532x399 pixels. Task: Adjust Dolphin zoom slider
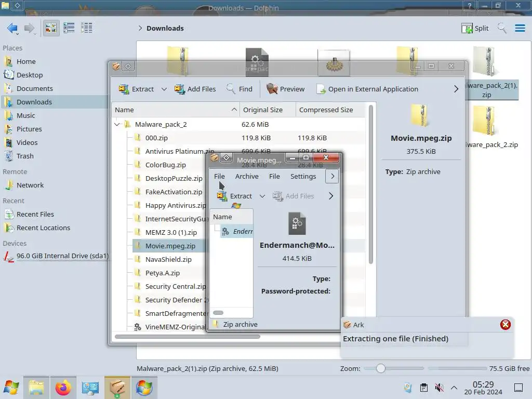tap(381, 368)
